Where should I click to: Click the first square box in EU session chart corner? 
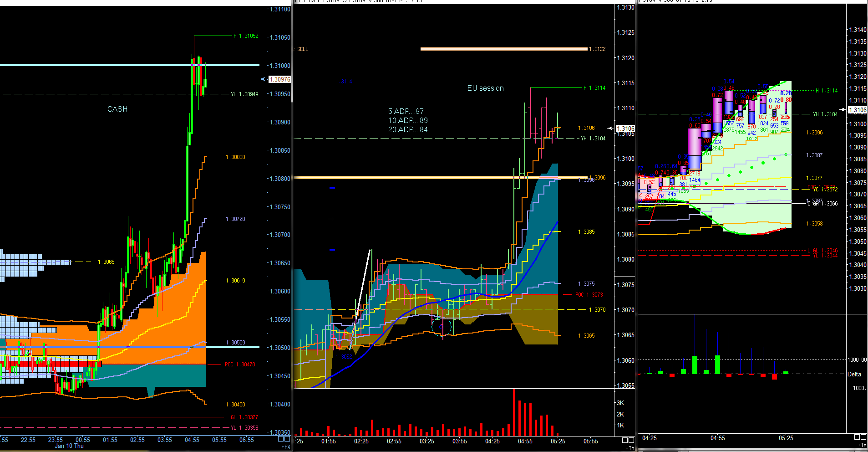625,440
